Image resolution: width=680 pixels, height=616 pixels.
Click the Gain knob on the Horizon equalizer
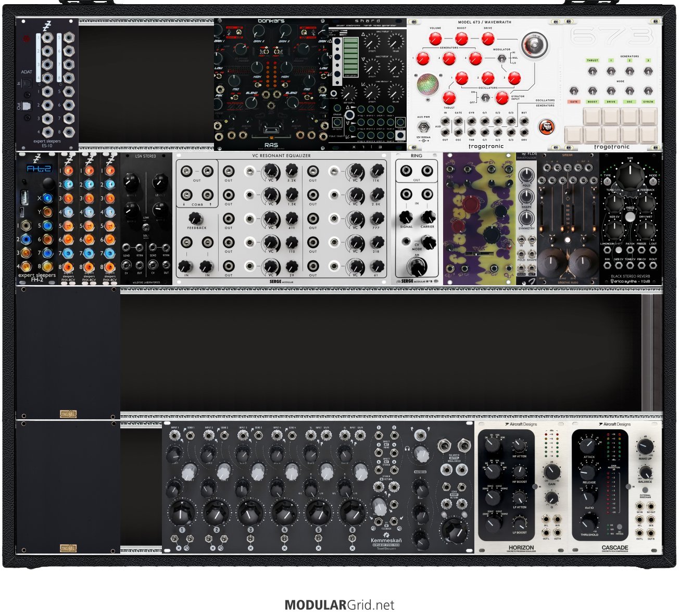[x=551, y=472]
